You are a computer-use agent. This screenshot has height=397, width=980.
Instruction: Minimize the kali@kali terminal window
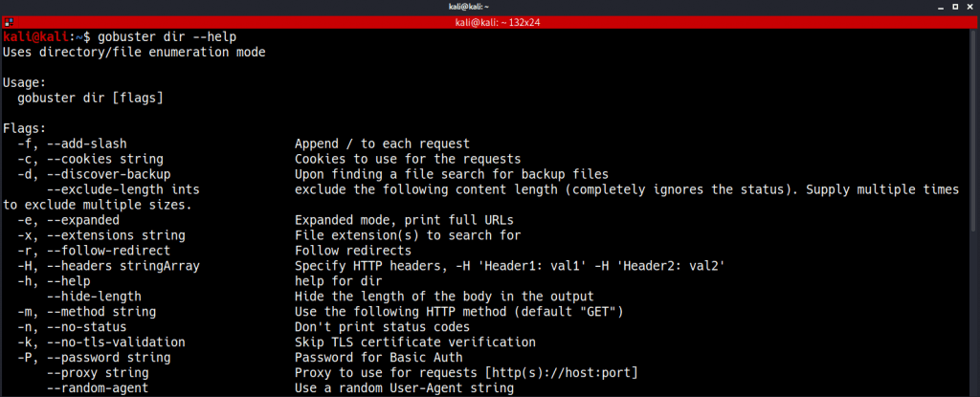[x=942, y=7]
